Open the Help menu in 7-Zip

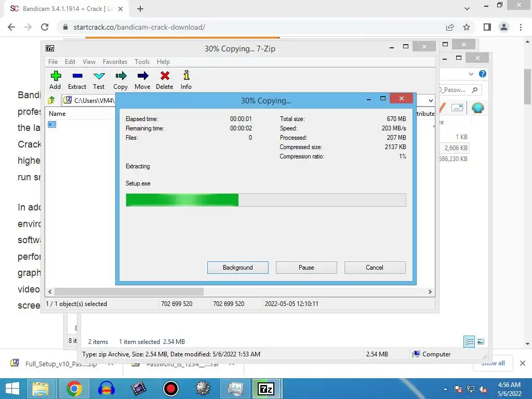coord(163,62)
